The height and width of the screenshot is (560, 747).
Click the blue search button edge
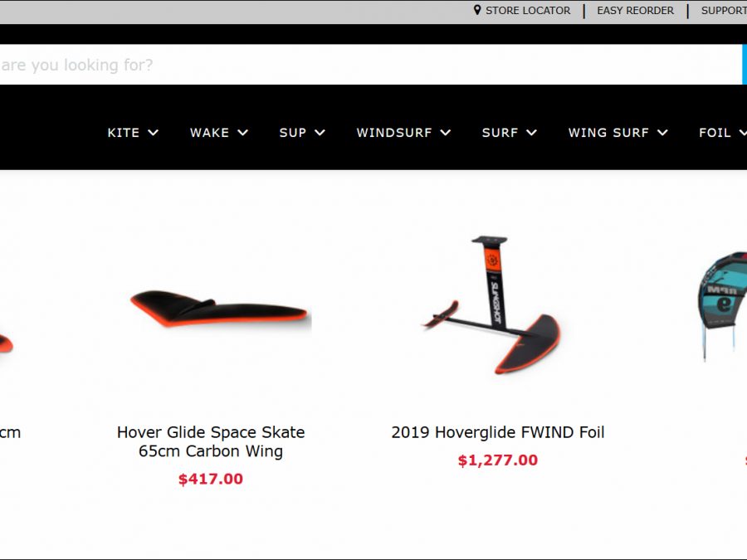[745, 65]
